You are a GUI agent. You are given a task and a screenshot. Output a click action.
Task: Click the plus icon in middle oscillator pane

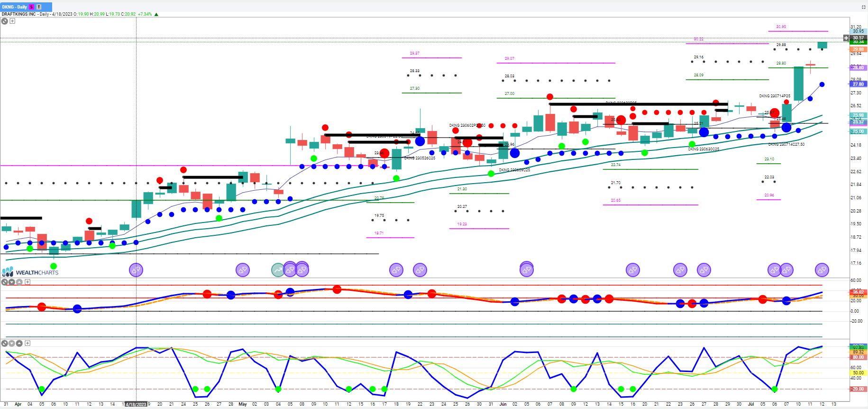pyautogui.click(x=27, y=282)
